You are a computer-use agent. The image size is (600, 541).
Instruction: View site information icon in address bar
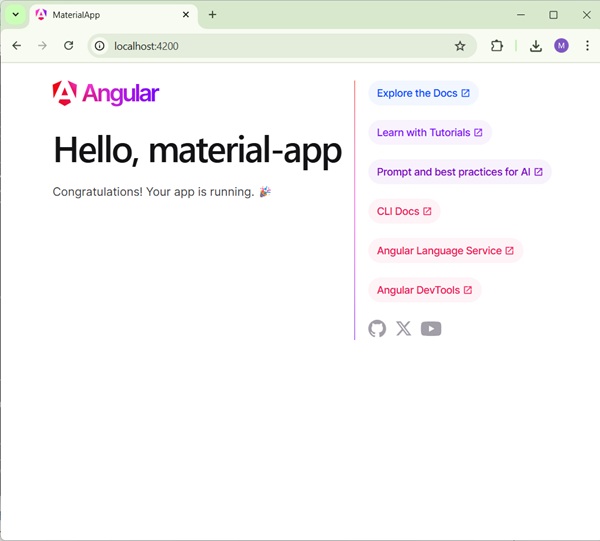[99, 46]
